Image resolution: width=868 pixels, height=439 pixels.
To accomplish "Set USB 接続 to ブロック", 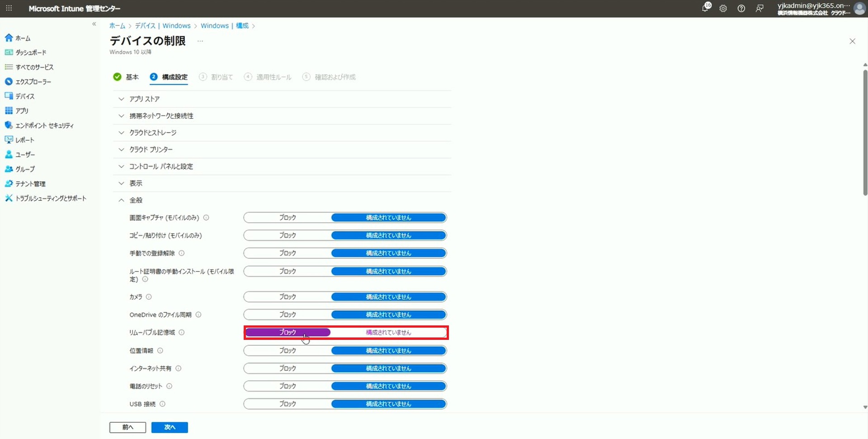I will [x=288, y=404].
